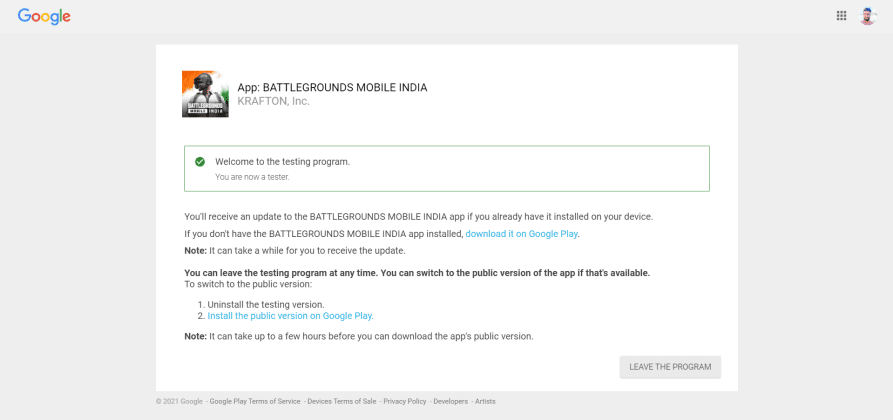Click the app title 'App: BATTLEGROUNDS MOBILE INDIA'

click(x=332, y=88)
